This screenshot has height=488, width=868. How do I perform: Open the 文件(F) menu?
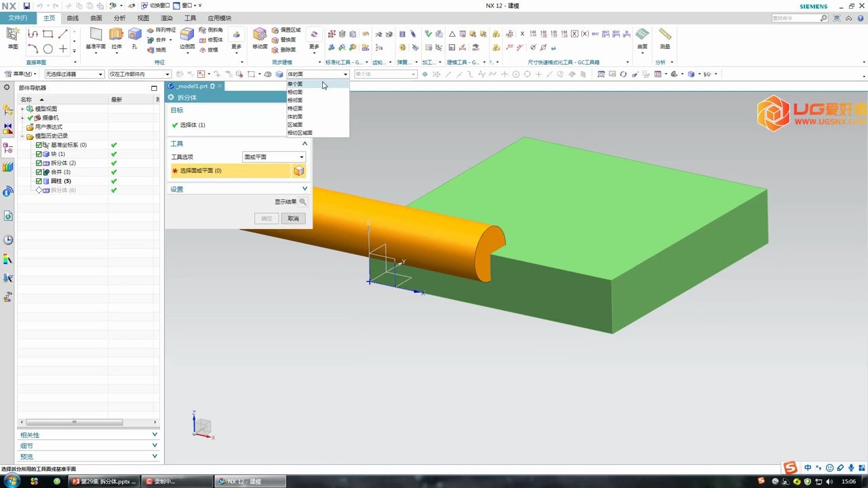click(18, 18)
